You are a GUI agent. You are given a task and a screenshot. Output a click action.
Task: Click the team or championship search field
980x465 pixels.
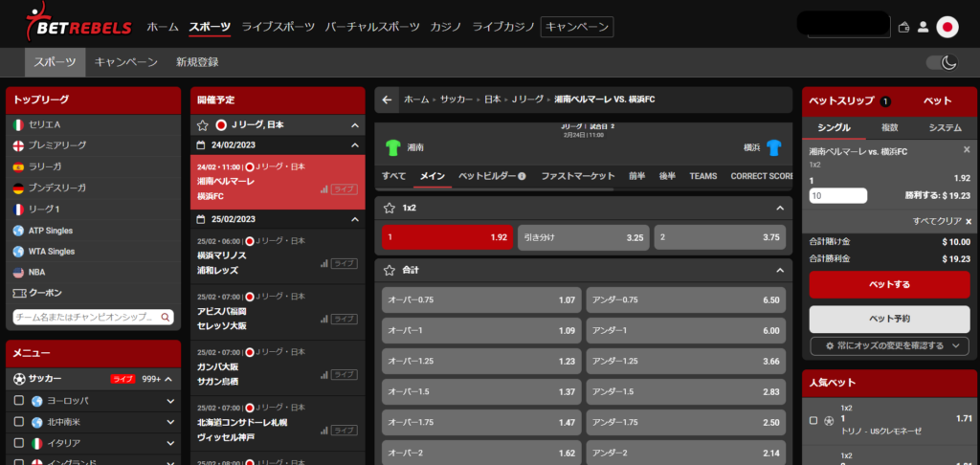tap(93, 318)
